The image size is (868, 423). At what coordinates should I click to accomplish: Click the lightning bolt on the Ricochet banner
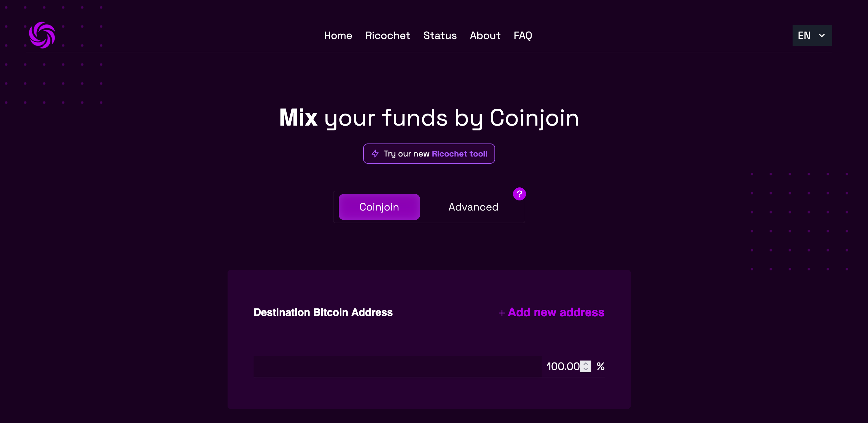click(x=375, y=154)
